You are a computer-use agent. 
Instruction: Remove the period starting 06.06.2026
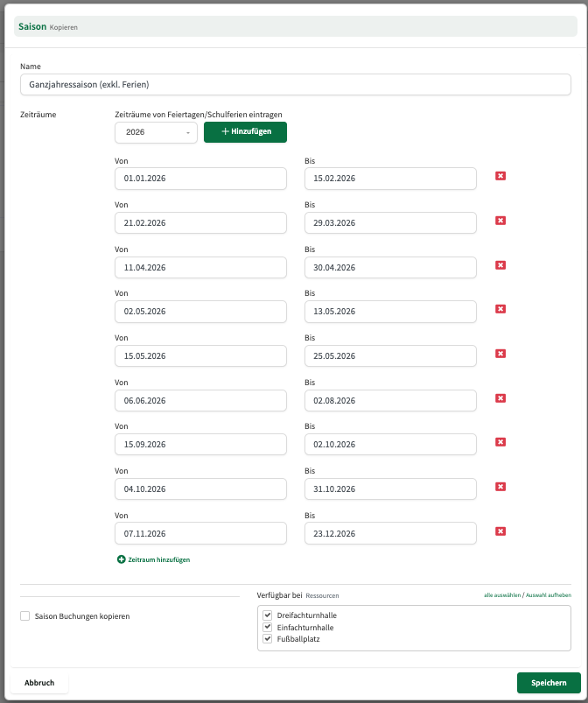click(500, 398)
